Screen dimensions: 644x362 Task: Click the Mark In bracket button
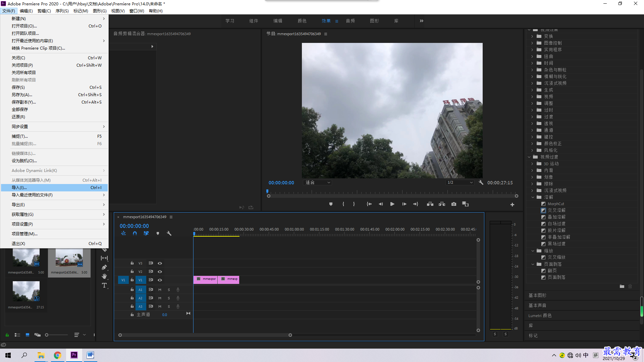point(343,204)
